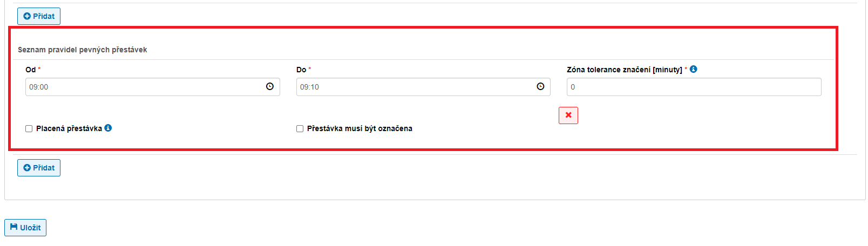Viewport: 868px width, 246px height.
Task: Show info for Placená přestávka
Action: click(108, 128)
